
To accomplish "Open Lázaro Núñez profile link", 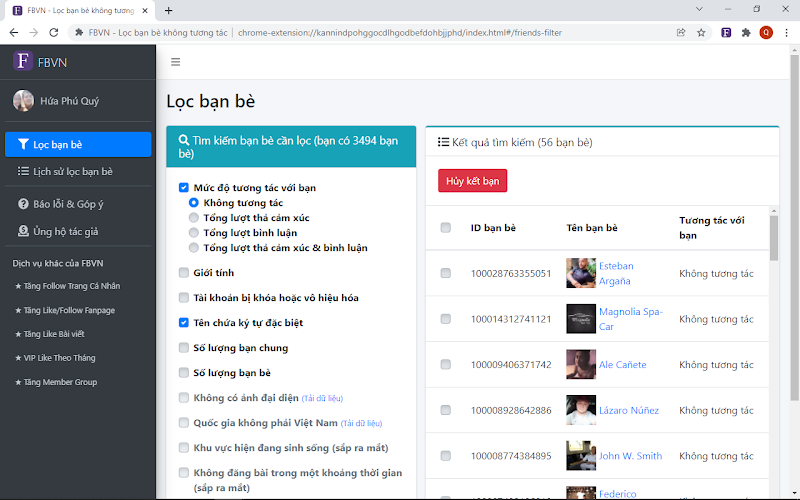I will 629,410.
